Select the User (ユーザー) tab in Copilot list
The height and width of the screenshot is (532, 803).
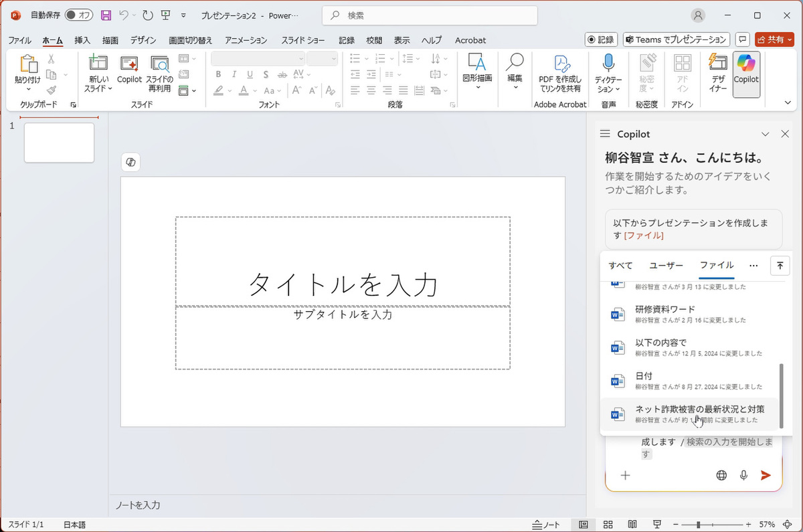666,266
